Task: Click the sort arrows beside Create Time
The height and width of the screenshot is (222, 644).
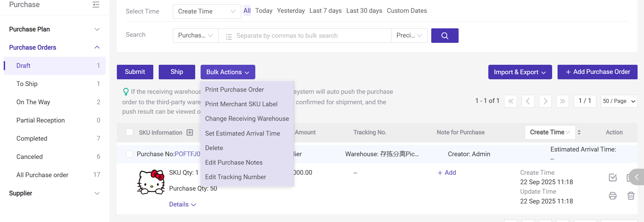Action: (x=579, y=132)
